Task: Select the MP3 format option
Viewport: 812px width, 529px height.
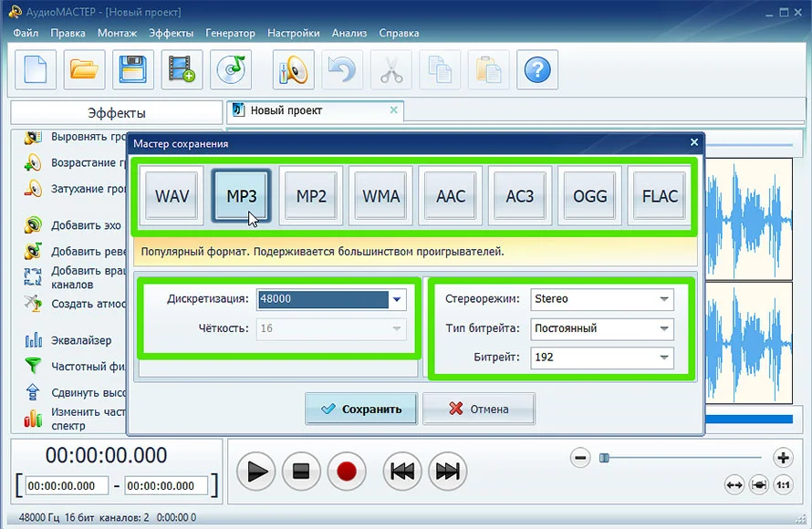Action: point(242,196)
